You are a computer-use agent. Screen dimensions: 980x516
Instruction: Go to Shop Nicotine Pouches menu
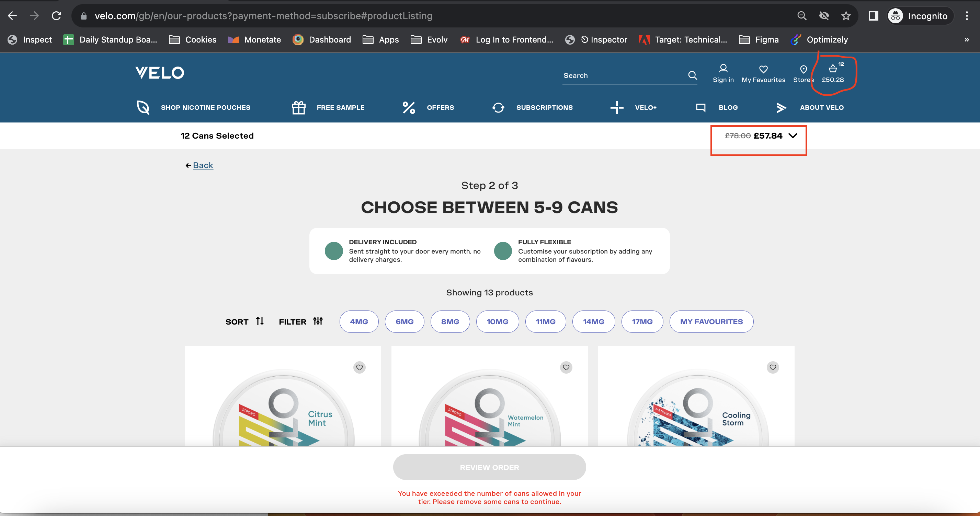point(205,108)
